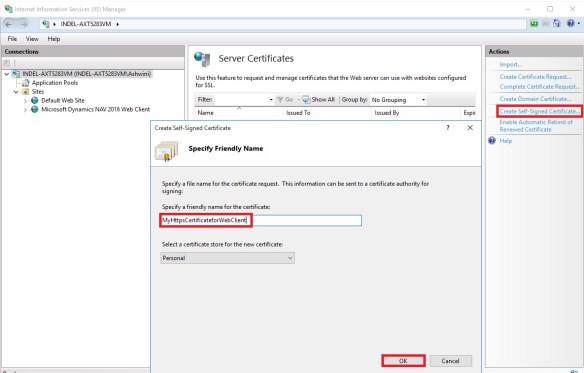The width and height of the screenshot is (584, 373).
Task: Collapse the Sites tree node
Action: (x=16, y=92)
